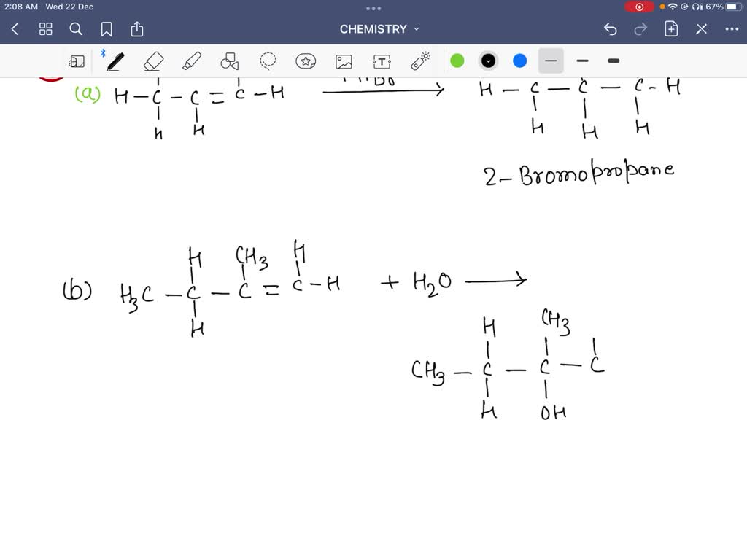Select the Eraser tool

[x=154, y=61]
